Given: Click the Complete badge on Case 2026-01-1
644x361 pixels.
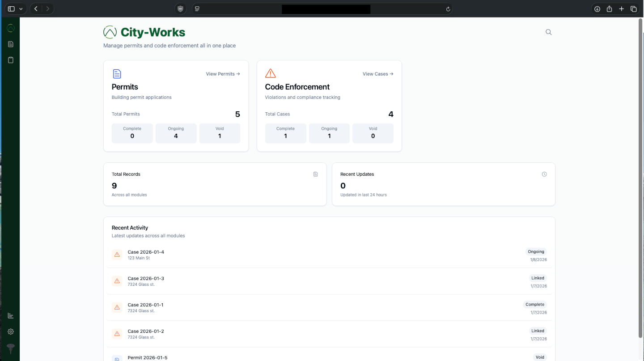Looking at the screenshot, I should [534, 304].
